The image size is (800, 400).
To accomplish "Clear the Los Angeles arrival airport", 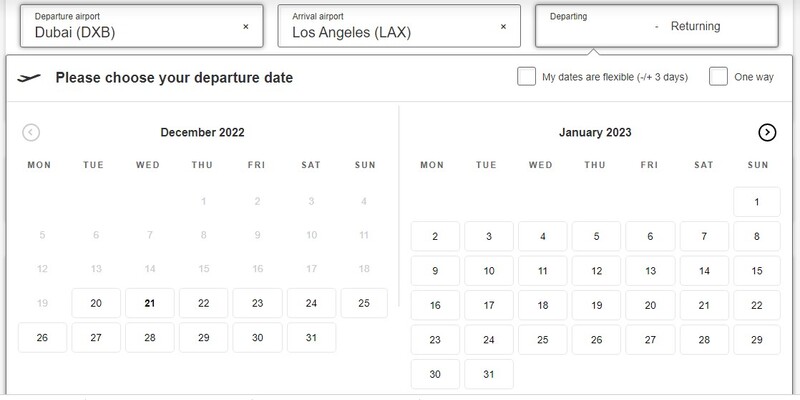I will pos(503,27).
